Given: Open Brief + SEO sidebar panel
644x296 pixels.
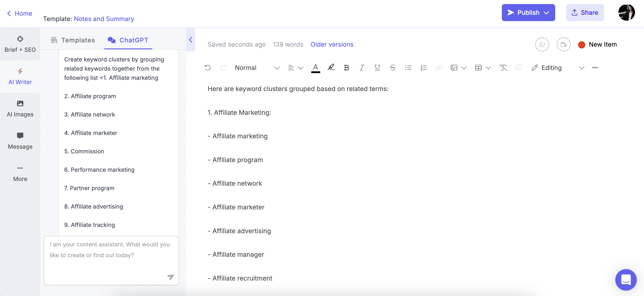Looking at the screenshot, I should point(20,44).
